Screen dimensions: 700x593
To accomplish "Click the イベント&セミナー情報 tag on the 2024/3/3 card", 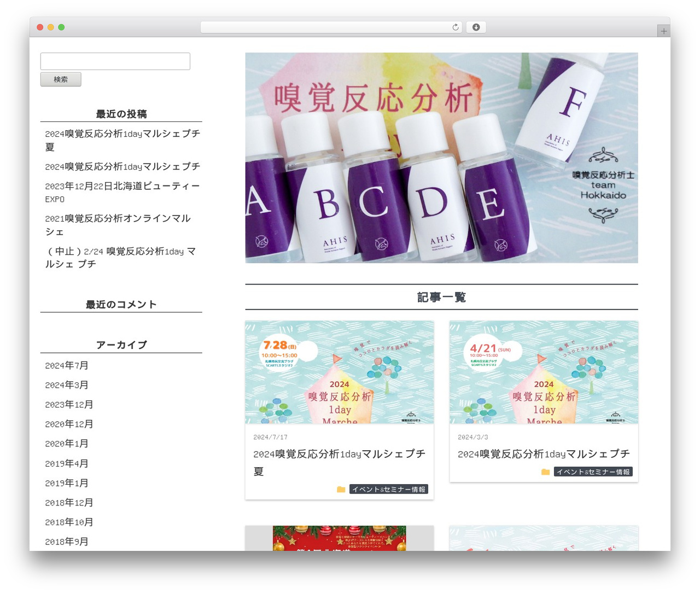I will tap(593, 472).
